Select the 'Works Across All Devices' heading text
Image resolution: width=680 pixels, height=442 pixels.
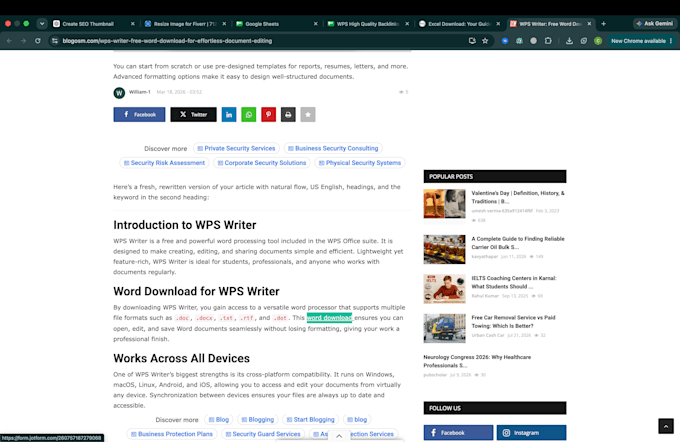point(182,358)
